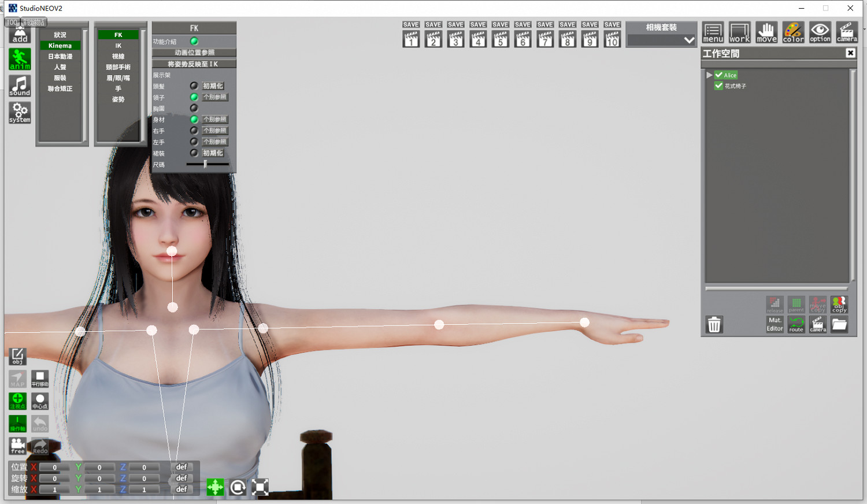Click the 将姿勢反映至IK button
The width and height of the screenshot is (867, 504).
194,64
